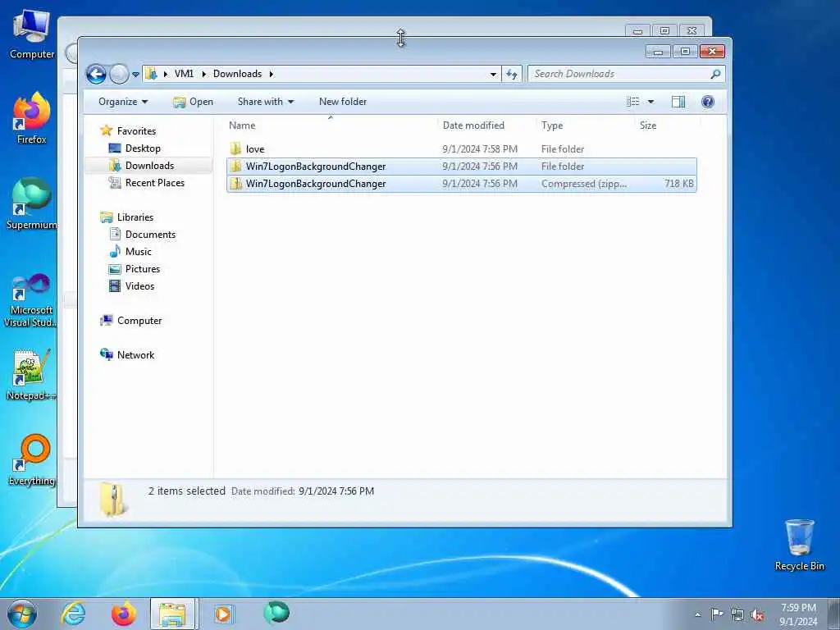This screenshot has width=840, height=630.
Task: Click the network tray icon
Action: pyautogui.click(x=737, y=614)
